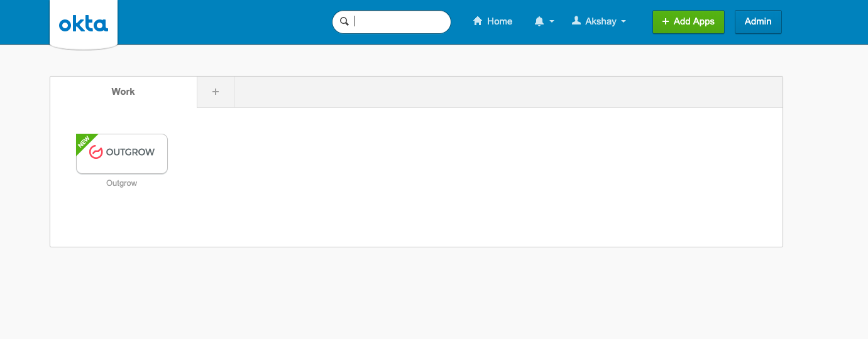868x339 pixels.
Task: Launch the Outgrow app tile
Action: [x=122, y=154]
